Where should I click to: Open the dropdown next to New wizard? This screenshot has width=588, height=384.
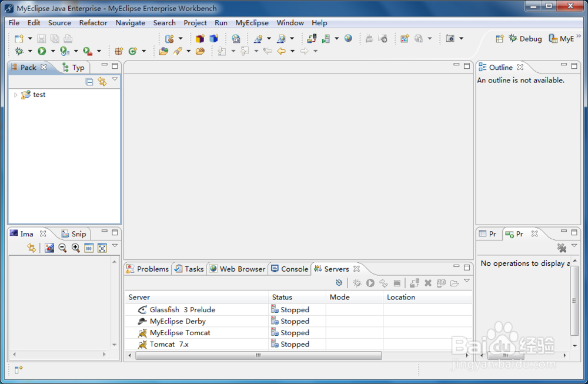(30, 39)
